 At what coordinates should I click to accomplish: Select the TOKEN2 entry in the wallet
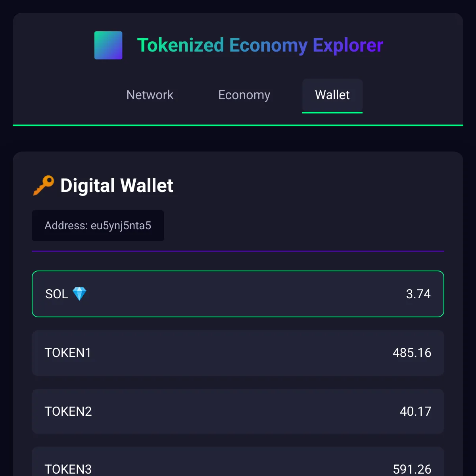[238, 411]
